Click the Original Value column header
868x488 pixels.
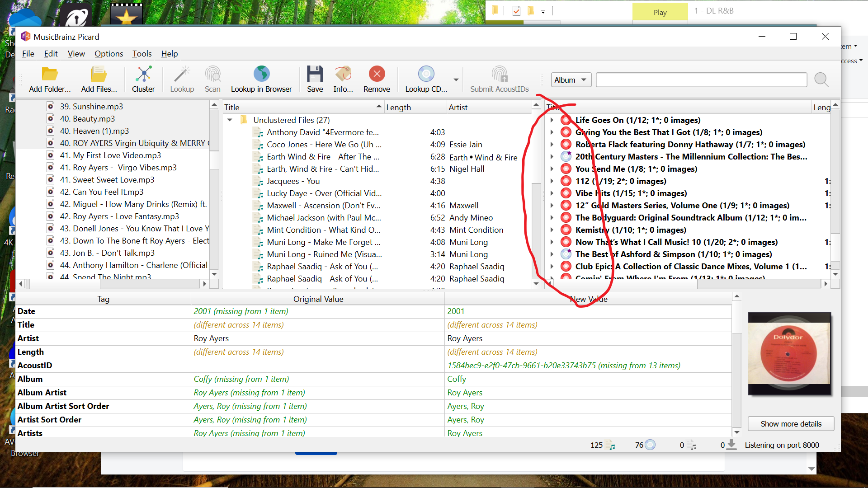[318, 299]
